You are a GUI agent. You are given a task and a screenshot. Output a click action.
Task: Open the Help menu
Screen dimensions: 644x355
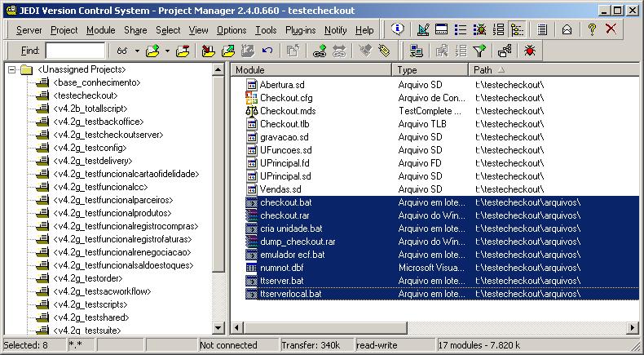click(x=364, y=30)
